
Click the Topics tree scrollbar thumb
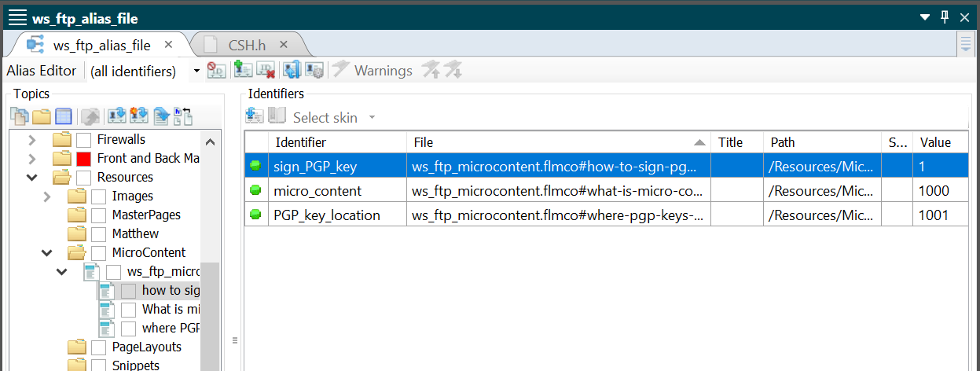click(210, 316)
